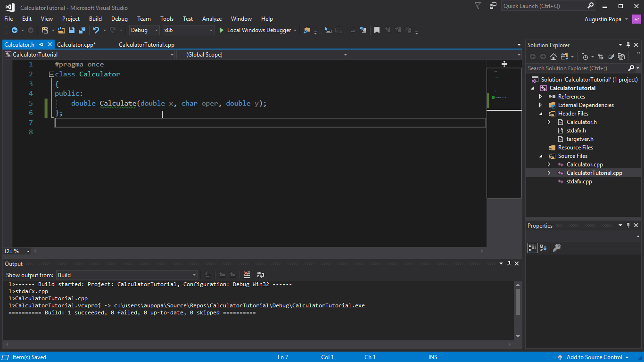Toggle a bookmark on the current line
Viewport: 644px width, 362px height.
click(377, 30)
